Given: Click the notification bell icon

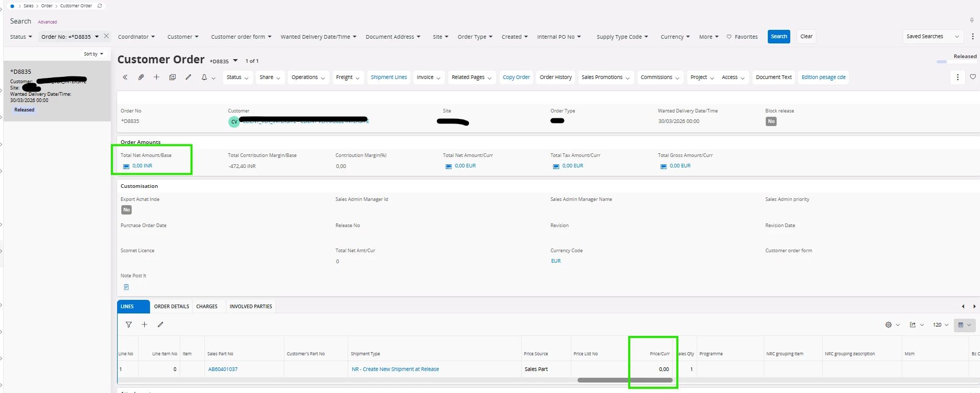Looking at the screenshot, I should click(x=204, y=77).
